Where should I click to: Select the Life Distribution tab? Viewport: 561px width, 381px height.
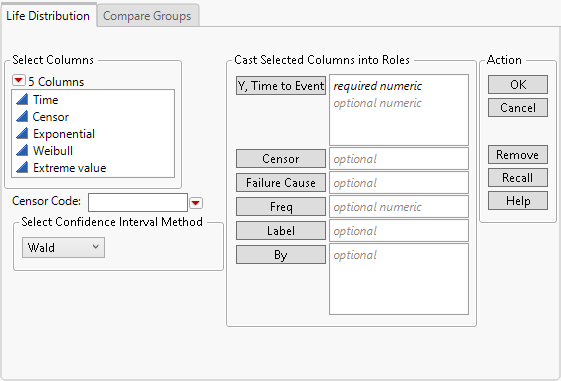coord(48,16)
